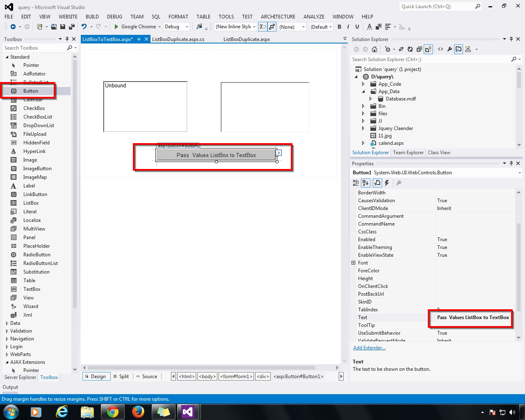The height and width of the screenshot is (420, 525).
Task: Click the foreground color icon in formatting toolbar
Action: [369, 27]
